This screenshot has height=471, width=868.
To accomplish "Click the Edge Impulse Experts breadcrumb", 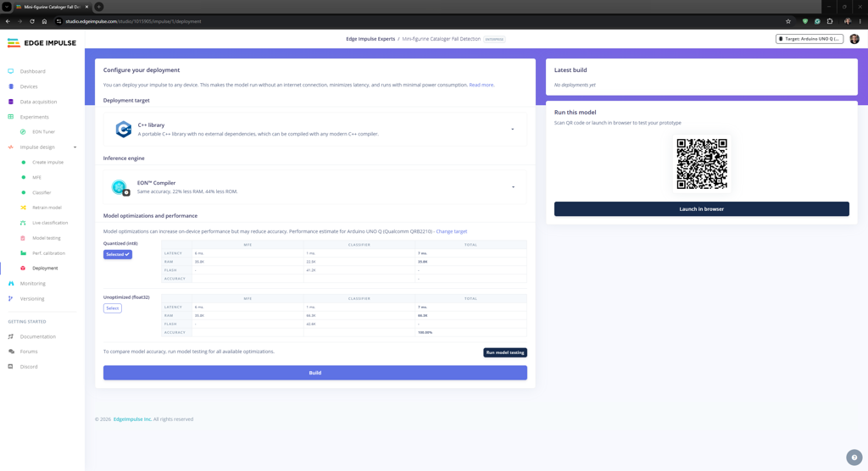I will click(370, 39).
